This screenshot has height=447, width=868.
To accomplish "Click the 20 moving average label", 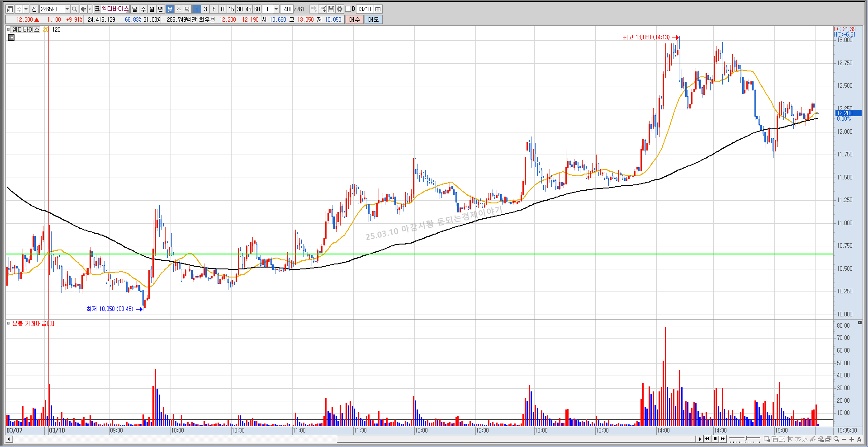I will tap(46, 29).
